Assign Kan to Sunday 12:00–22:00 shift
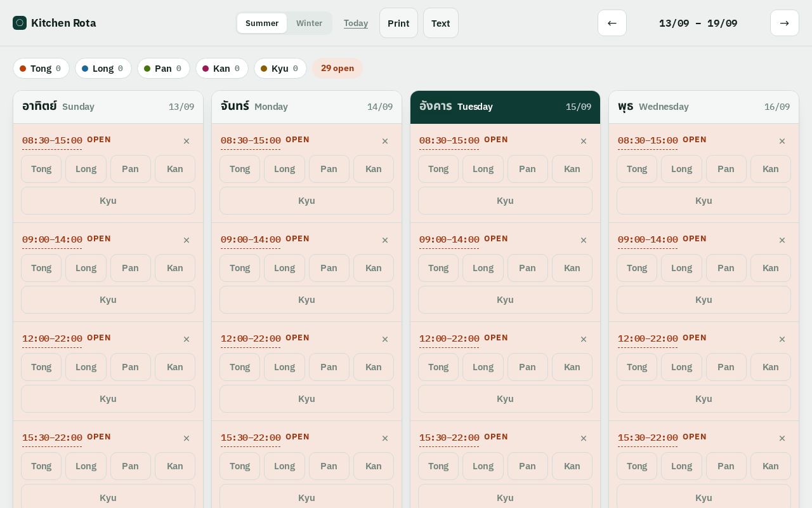This screenshot has height=508, width=812. [x=175, y=367]
